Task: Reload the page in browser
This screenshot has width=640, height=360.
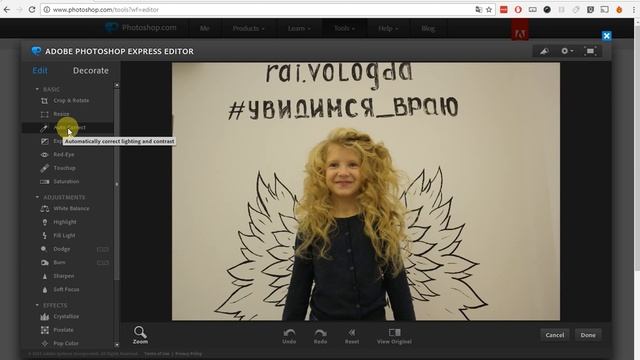Action: click(32, 9)
